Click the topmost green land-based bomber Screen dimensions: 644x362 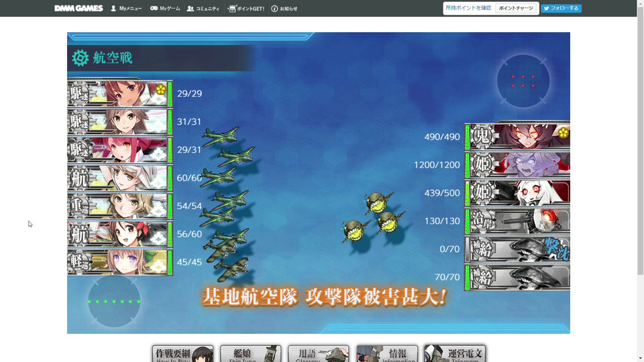pos(220,137)
